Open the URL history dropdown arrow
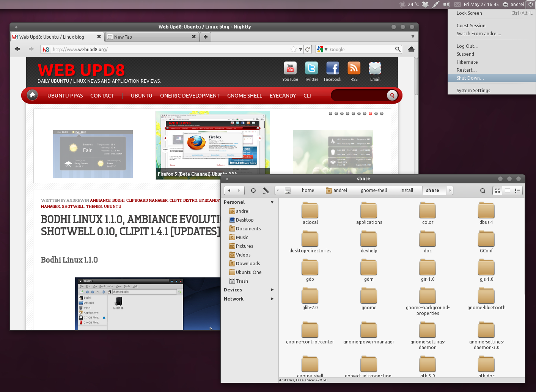 [x=300, y=49]
